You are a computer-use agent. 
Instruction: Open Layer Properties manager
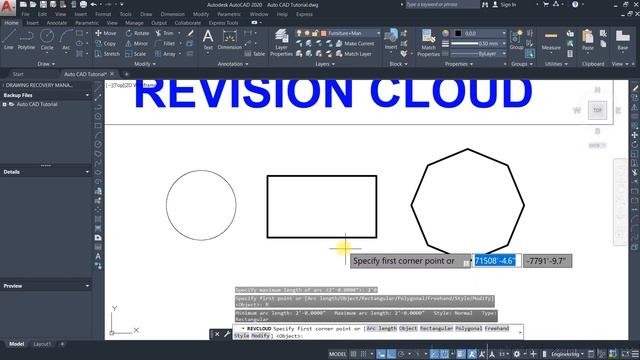click(281, 42)
